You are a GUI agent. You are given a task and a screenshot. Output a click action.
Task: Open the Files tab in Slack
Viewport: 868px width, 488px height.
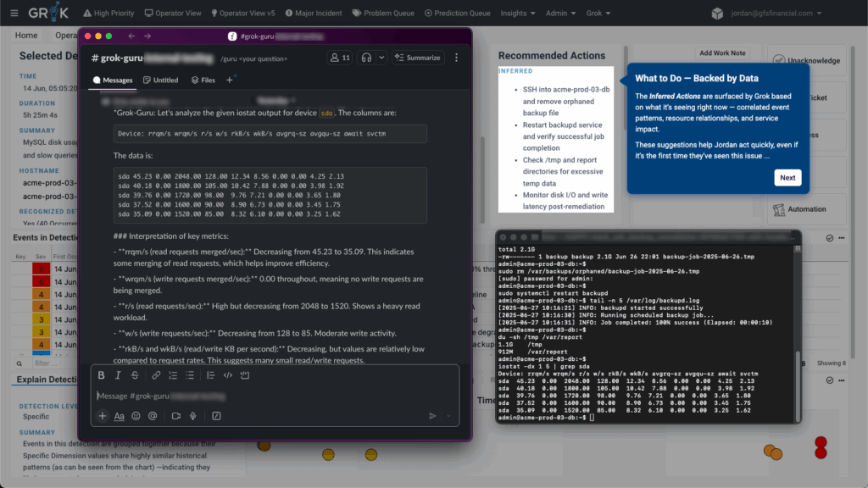pos(203,80)
